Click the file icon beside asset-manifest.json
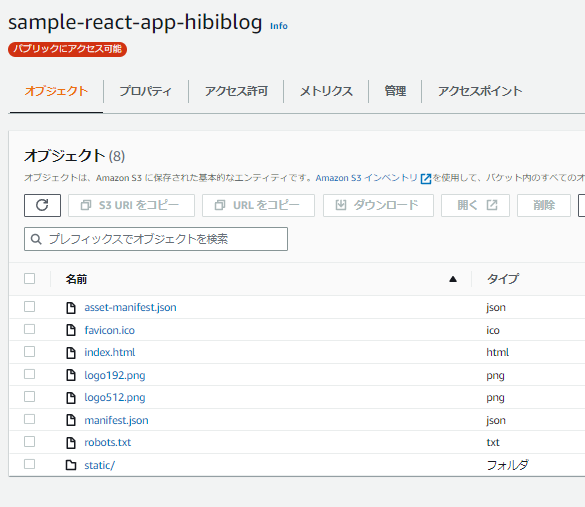The height and width of the screenshot is (507, 585). tap(71, 308)
